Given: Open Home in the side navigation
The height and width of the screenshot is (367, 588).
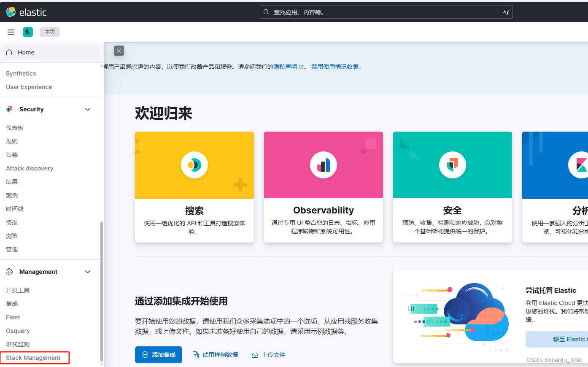Looking at the screenshot, I should [x=51, y=52].
